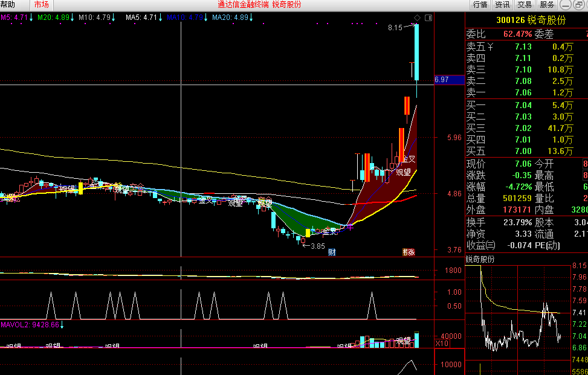Click the 8.15 high price annotation
Viewport: 588px width, 375px height.
coord(395,28)
